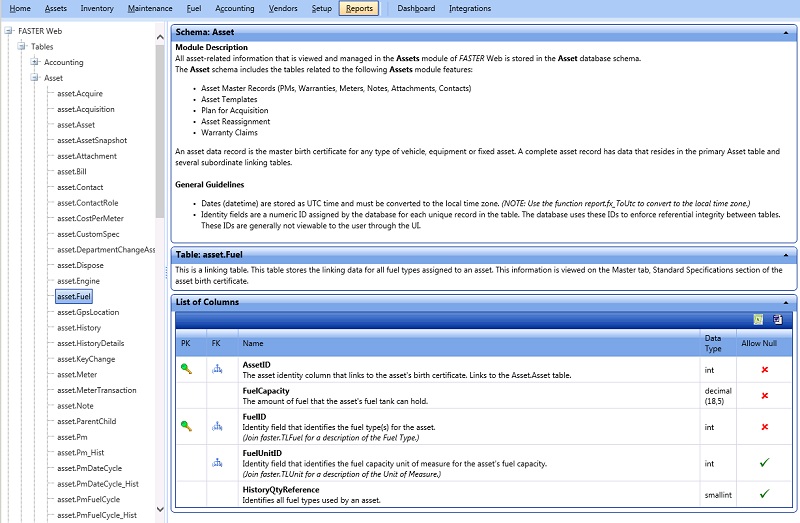Click the foreign key icon in AssetID row

[217, 369]
